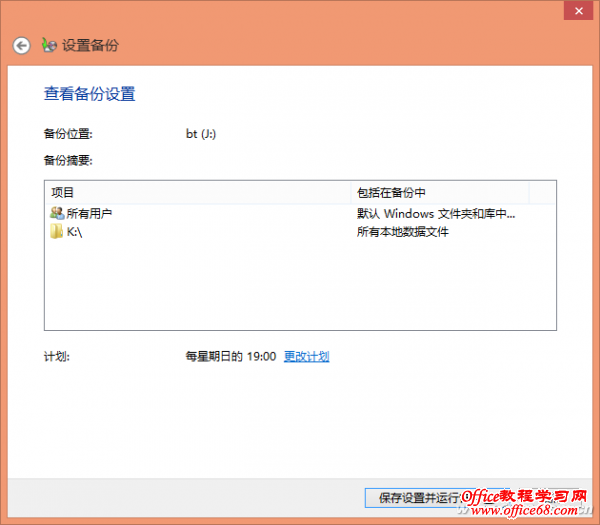Click the backup wizard icon beside 设置备份
Screen dimensions: 600x525
(49, 45)
